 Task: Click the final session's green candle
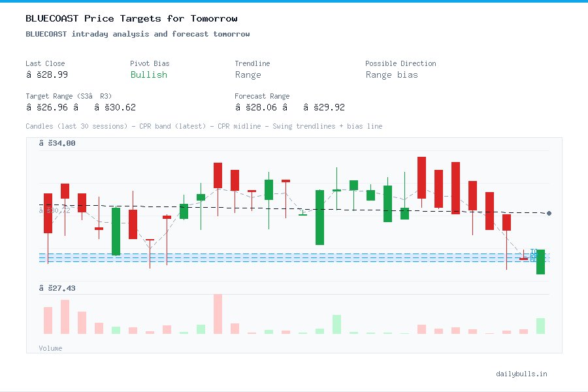coord(540,262)
